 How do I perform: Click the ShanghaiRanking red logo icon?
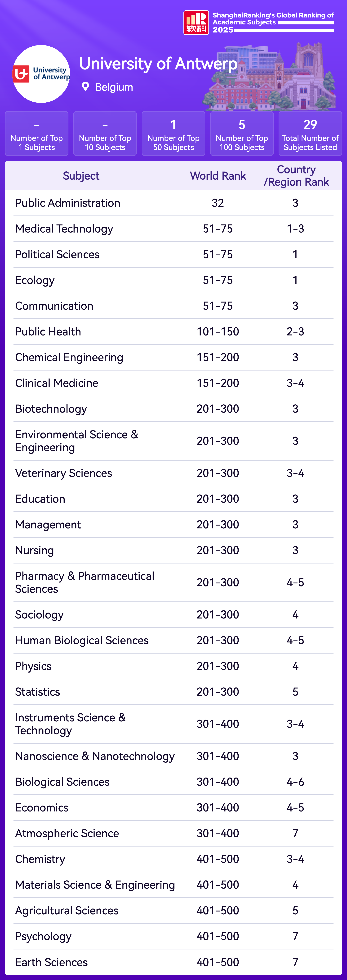pyautogui.click(x=196, y=23)
